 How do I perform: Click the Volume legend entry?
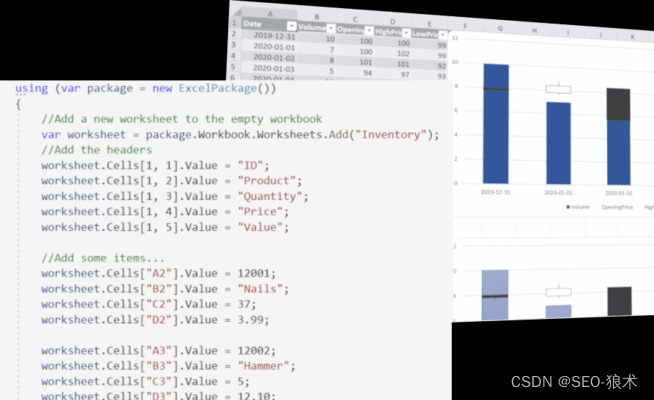click(578, 207)
